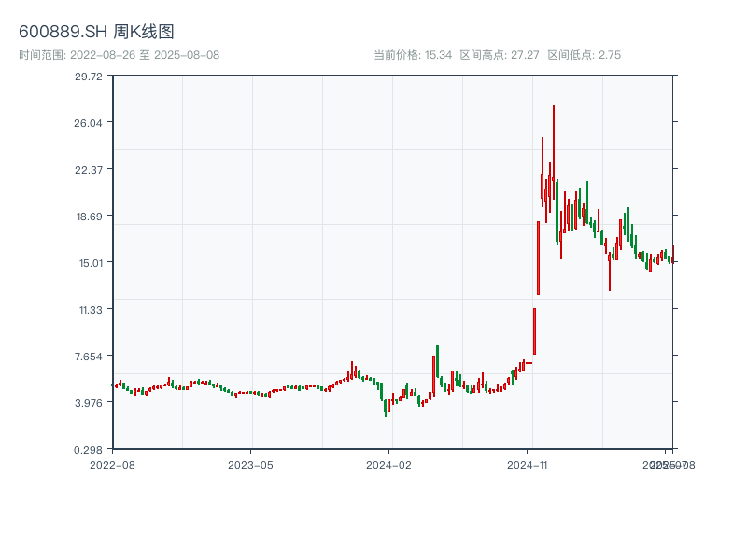Click the y-axis value 3.976
The width and height of the screenshot is (747, 560).
(x=88, y=403)
